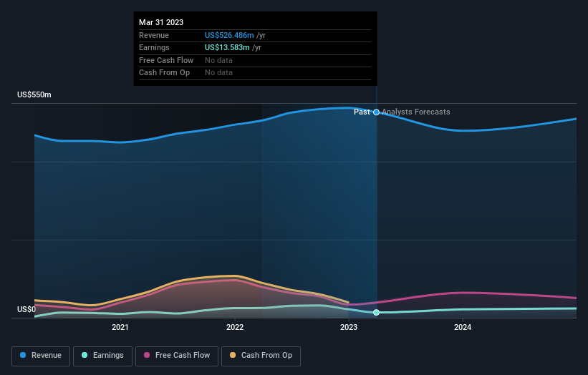The width and height of the screenshot is (588, 375).
Task: Click the teal Earnings legend dot
Action: click(x=85, y=355)
